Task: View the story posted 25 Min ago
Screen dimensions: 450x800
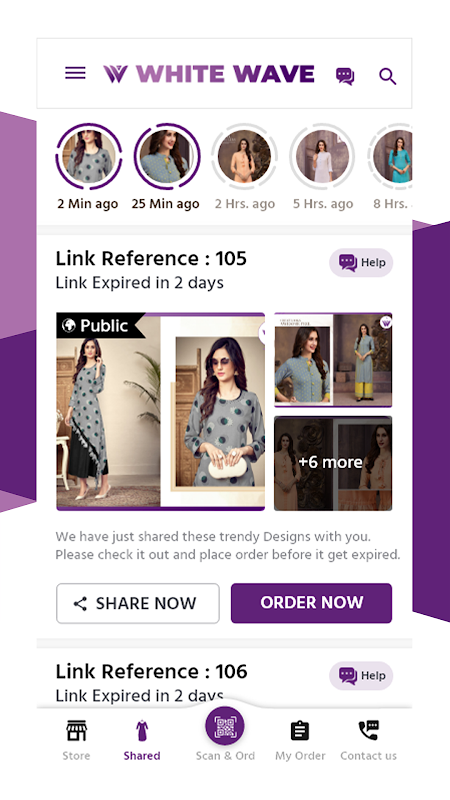Action: 167,156
